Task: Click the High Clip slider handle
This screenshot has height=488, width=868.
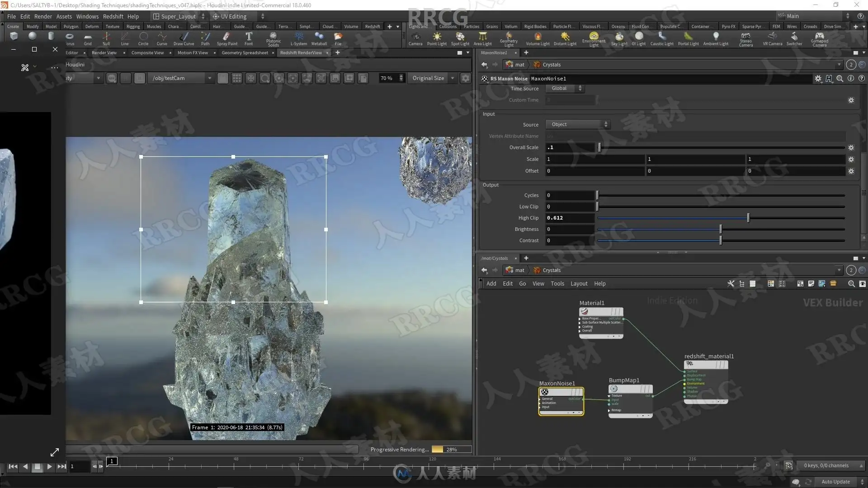Action: click(748, 218)
